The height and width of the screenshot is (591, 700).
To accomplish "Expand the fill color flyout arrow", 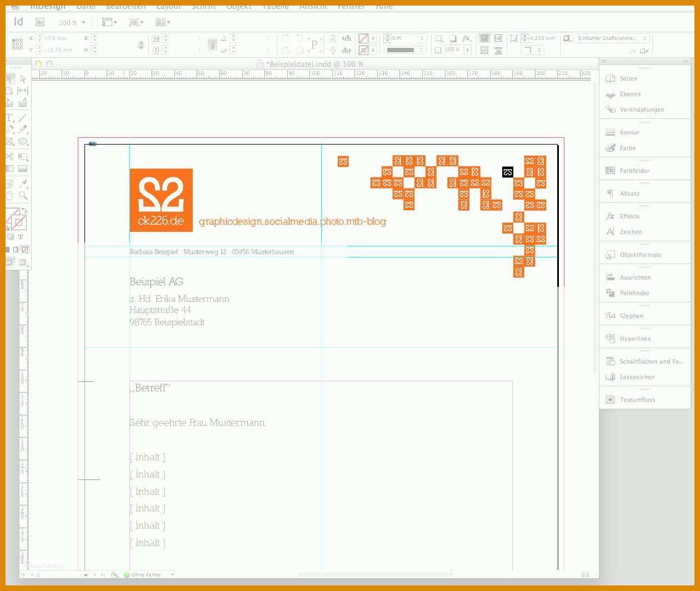I will pos(373,38).
